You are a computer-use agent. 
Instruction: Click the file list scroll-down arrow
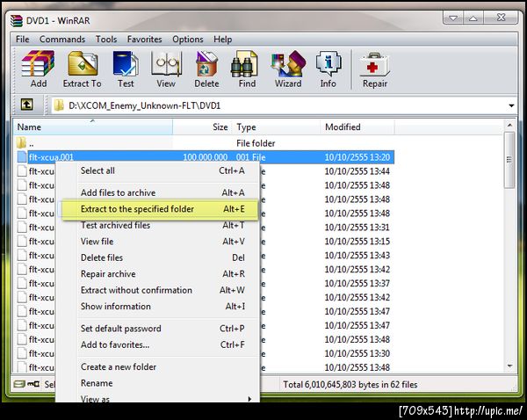[509, 366]
